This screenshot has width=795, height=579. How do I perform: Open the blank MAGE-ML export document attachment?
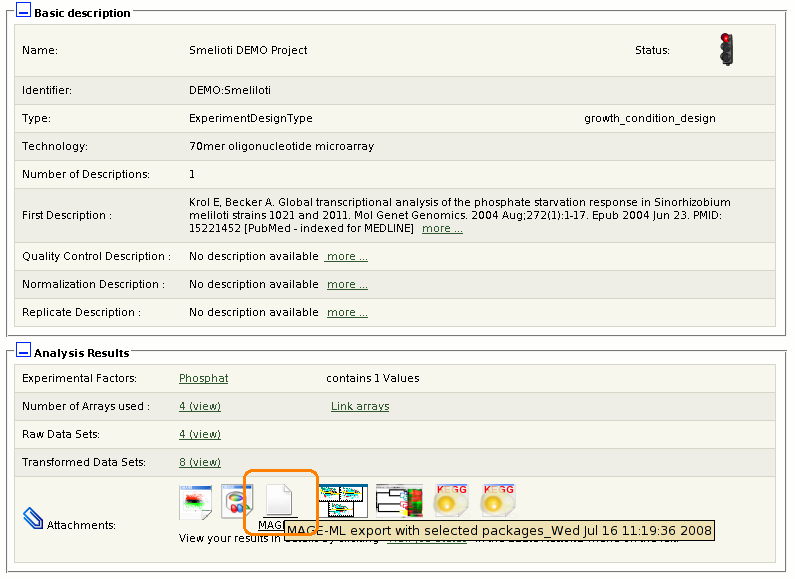click(279, 499)
